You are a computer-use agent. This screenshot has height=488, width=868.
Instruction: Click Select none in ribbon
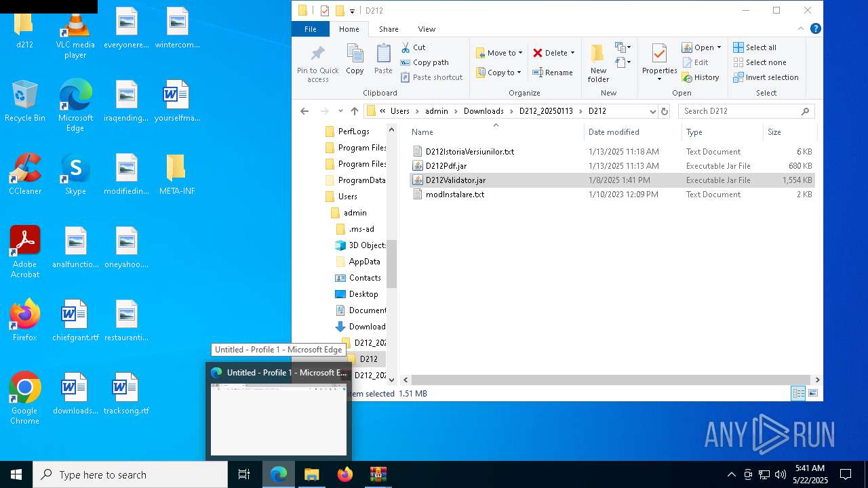coord(759,62)
